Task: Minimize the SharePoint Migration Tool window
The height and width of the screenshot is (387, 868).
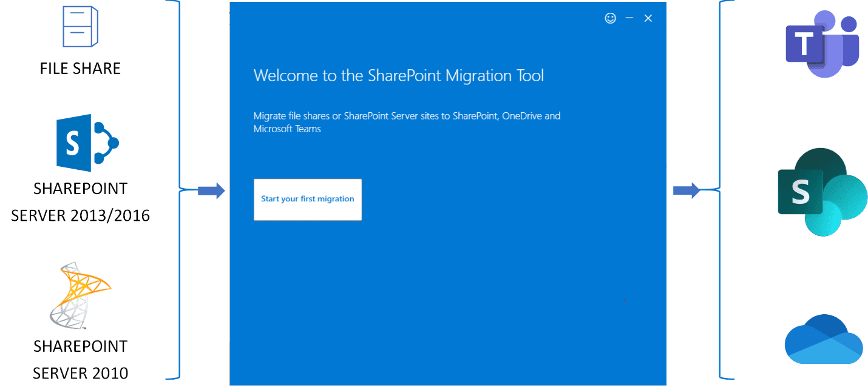Action: pyautogui.click(x=629, y=18)
